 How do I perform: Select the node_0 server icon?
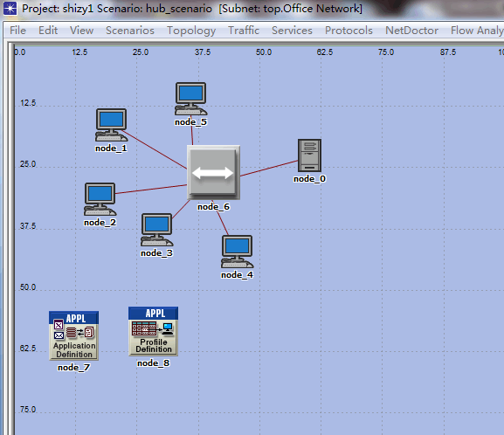pos(309,155)
